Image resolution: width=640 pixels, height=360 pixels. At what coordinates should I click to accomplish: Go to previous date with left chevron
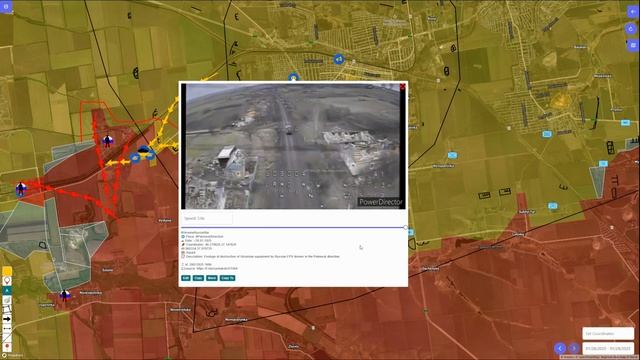coord(560,348)
